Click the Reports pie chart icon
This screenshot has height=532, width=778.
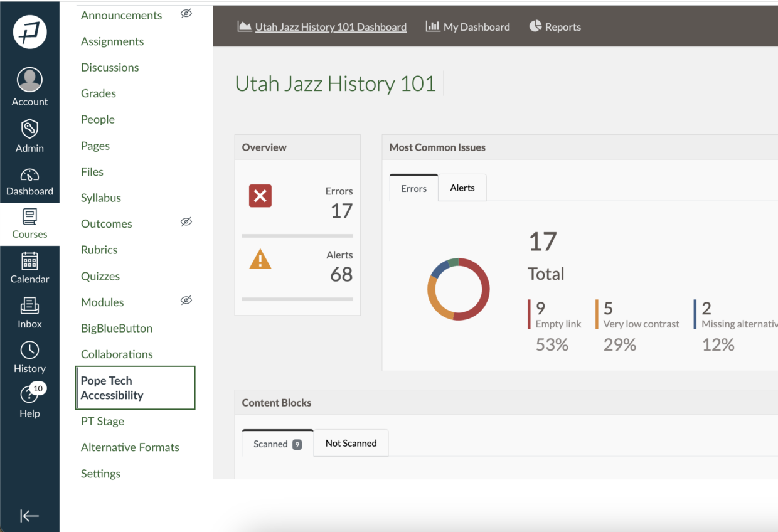[x=535, y=26]
